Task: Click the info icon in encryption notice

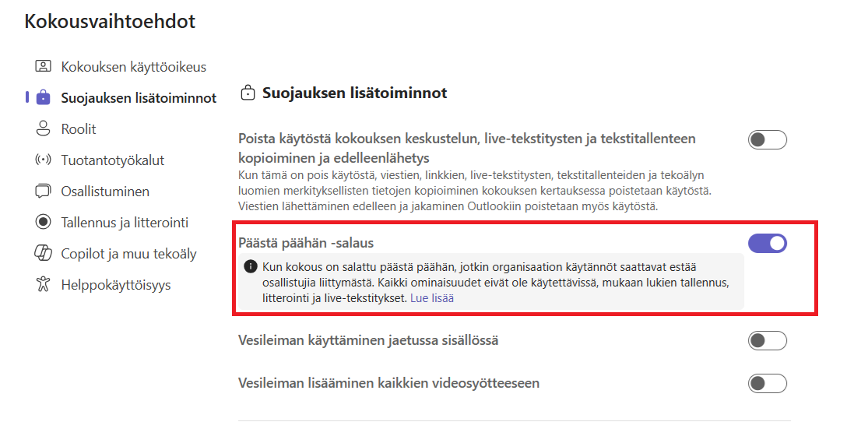Action: point(250,267)
